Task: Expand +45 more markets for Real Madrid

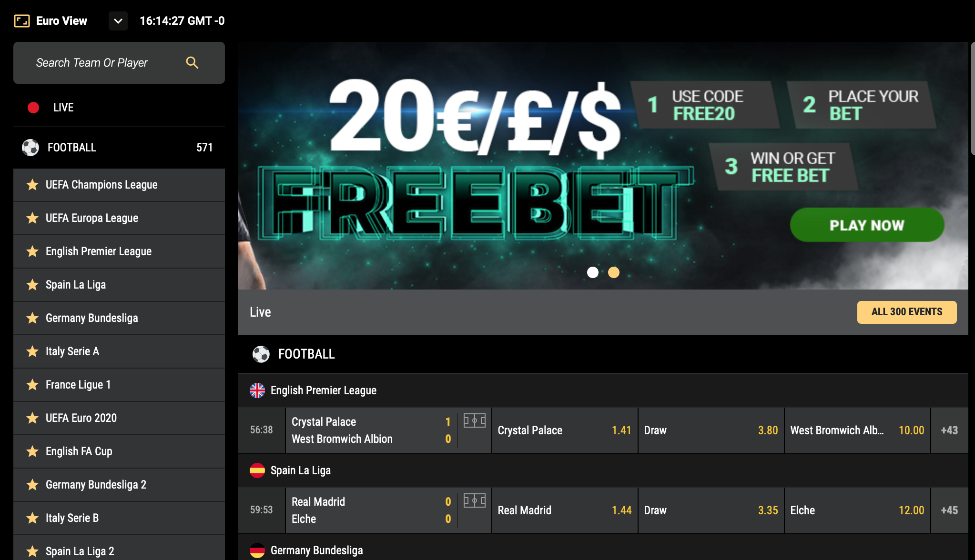Action: pos(949,510)
